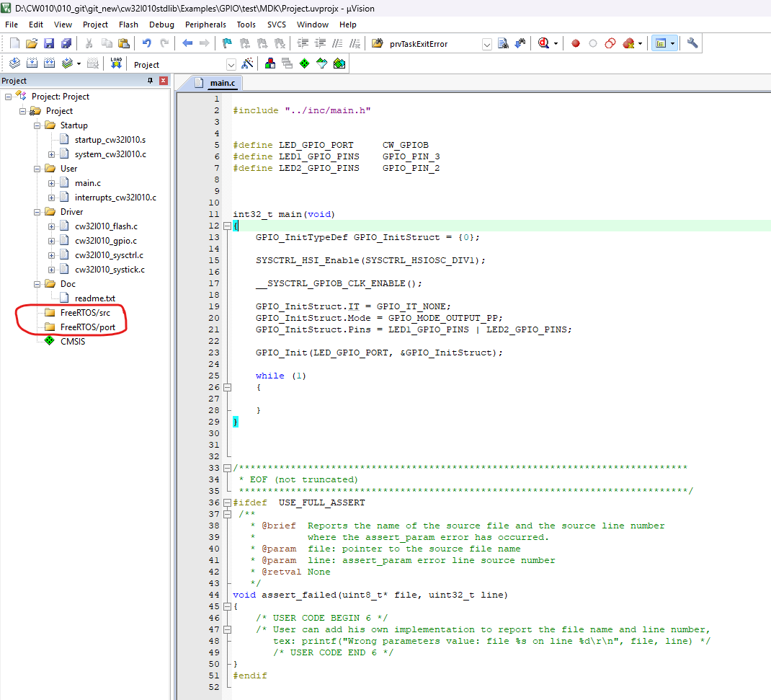Click incremental find glasses document icon
Screen dimensions: 771x700
pos(503,43)
